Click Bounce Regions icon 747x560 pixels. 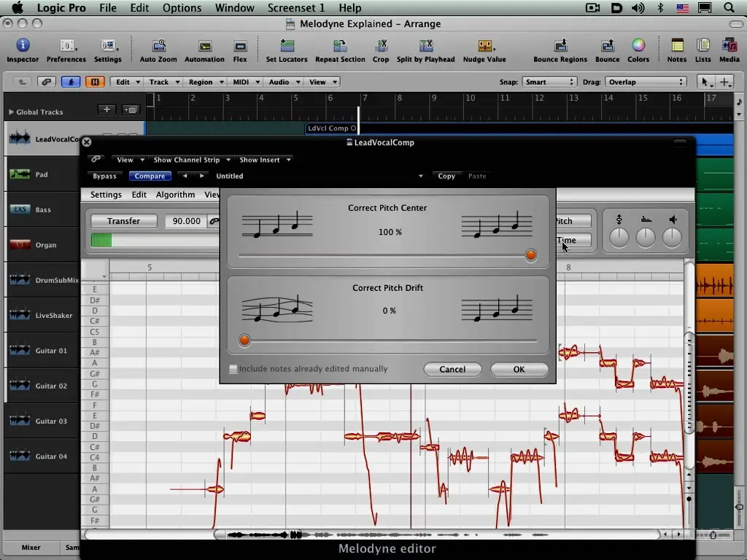point(561,45)
